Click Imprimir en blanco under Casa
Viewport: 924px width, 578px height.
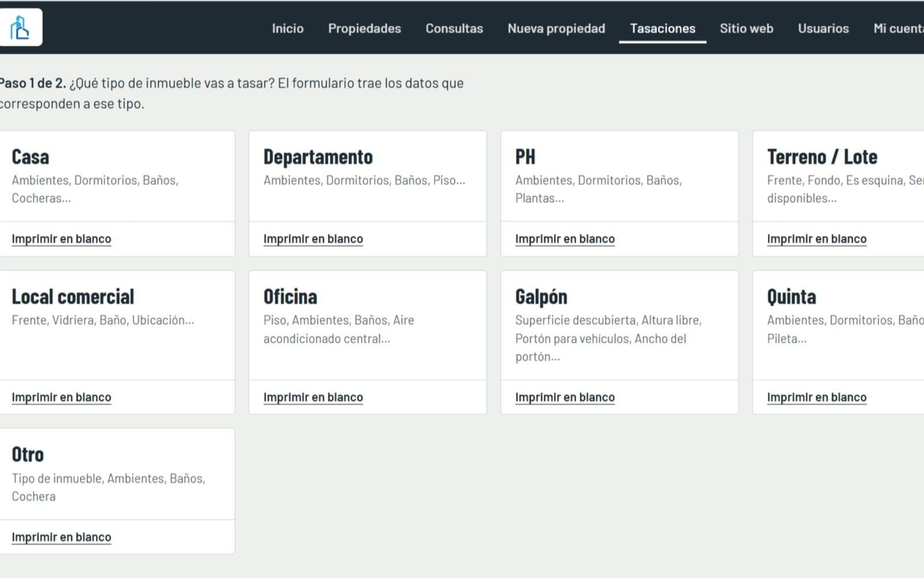61,239
